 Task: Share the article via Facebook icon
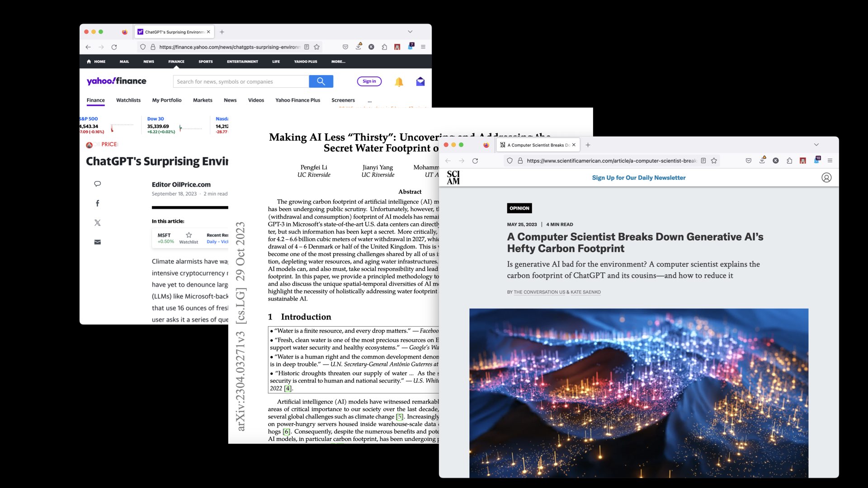pyautogui.click(x=97, y=203)
